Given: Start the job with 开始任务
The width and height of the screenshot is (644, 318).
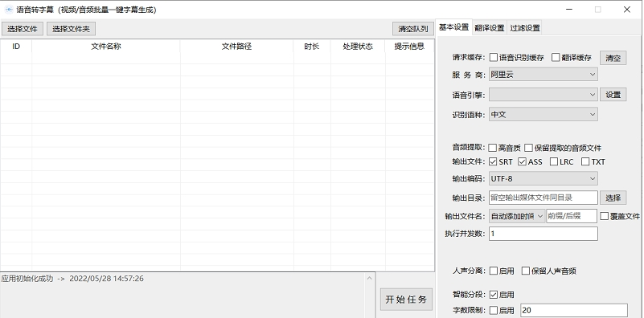Looking at the screenshot, I should pos(406,299).
